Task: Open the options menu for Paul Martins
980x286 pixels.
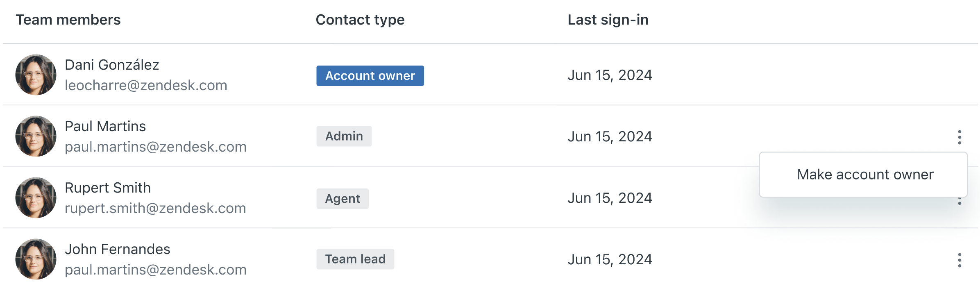Action: [960, 137]
